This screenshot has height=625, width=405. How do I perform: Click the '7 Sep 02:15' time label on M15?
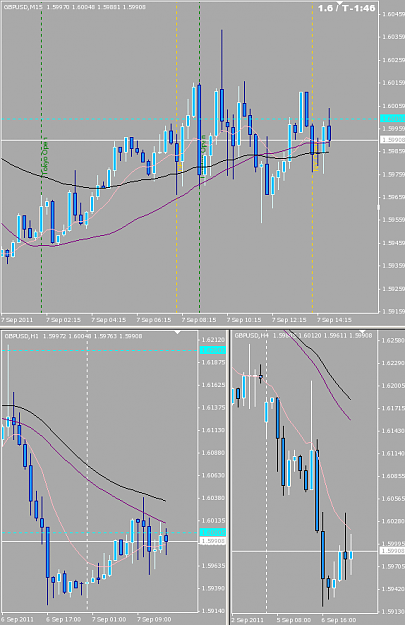[x=63, y=320]
